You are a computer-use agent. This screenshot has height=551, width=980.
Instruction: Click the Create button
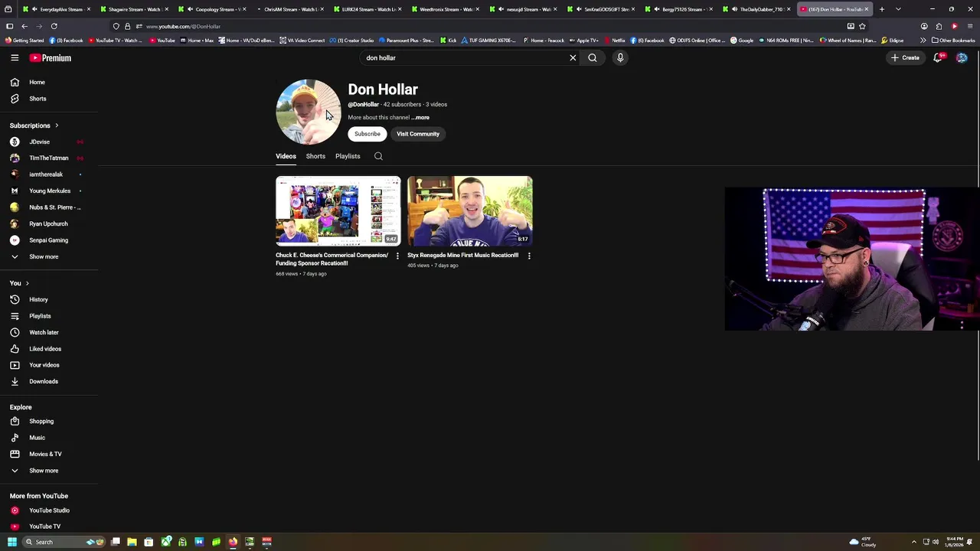point(905,58)
